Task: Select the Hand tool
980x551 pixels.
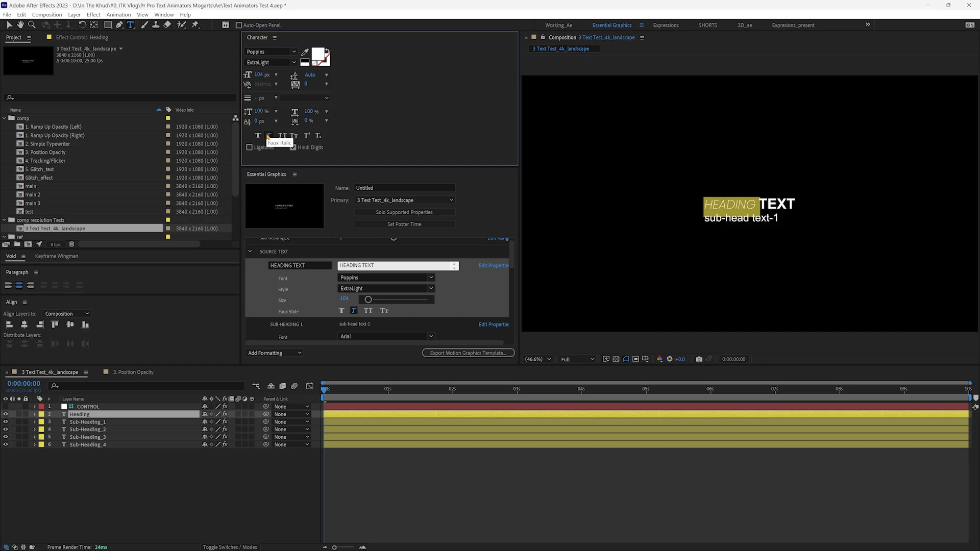Action: [x=20, y=24]
